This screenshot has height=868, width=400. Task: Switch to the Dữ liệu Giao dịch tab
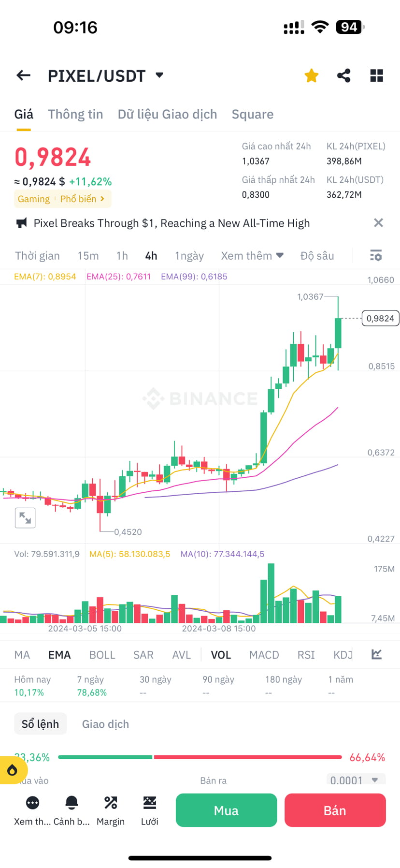pos(167,114)
